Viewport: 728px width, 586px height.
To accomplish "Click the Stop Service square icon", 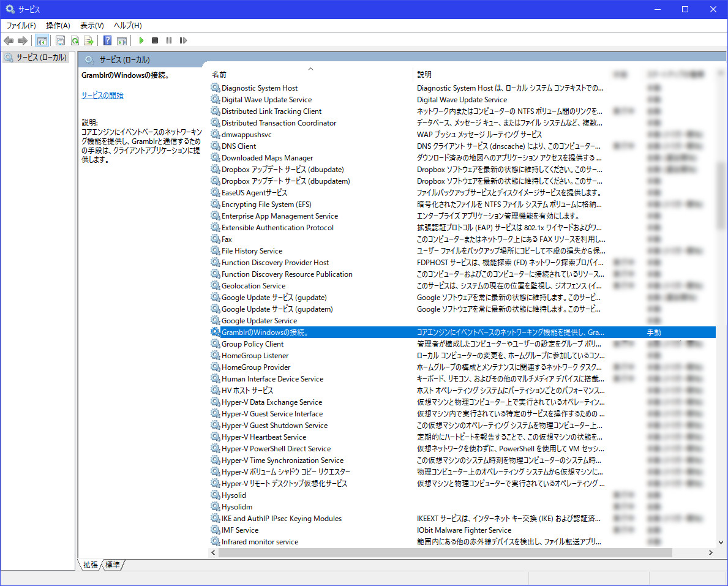I will (x=155, y=40).
